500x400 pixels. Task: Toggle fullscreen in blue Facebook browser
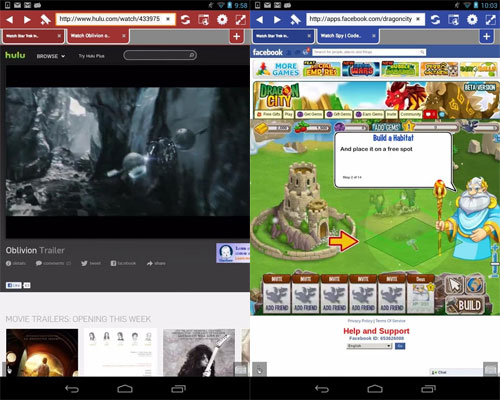(x=490, y=20)
